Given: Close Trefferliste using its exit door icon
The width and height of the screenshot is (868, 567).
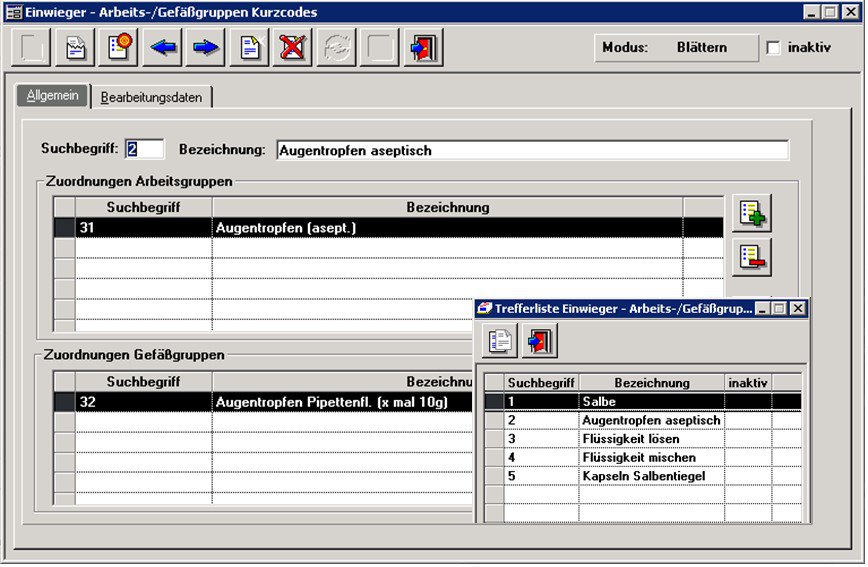Looking at the screenshot, I should 539,341.
